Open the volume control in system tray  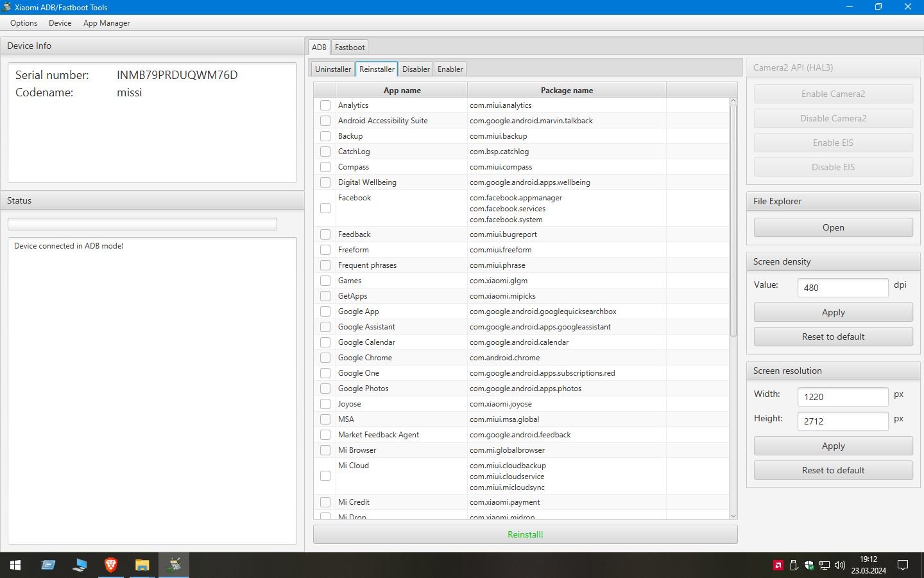pyautogui.click(x=840, y=565)
